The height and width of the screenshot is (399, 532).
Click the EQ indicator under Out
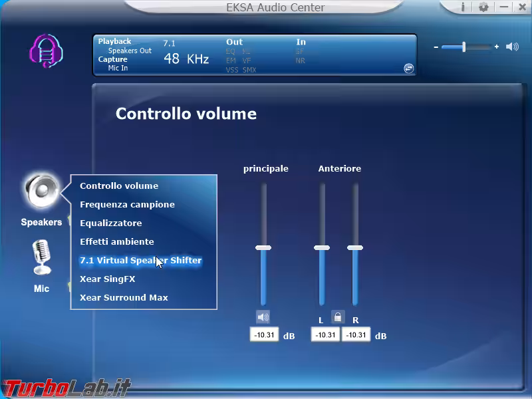click(230, 52)
